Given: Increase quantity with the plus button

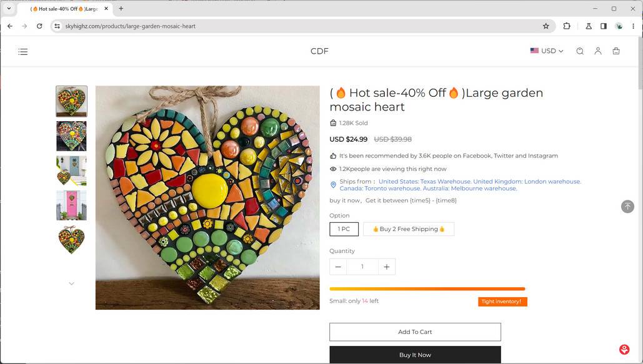Looking at the screenshot, I should pos(387,267).
